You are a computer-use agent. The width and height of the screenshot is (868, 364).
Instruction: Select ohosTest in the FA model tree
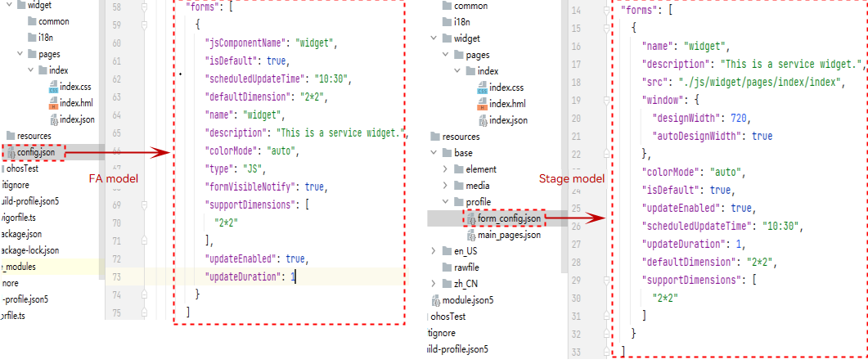pyautogui.click(x=22, y=169)
